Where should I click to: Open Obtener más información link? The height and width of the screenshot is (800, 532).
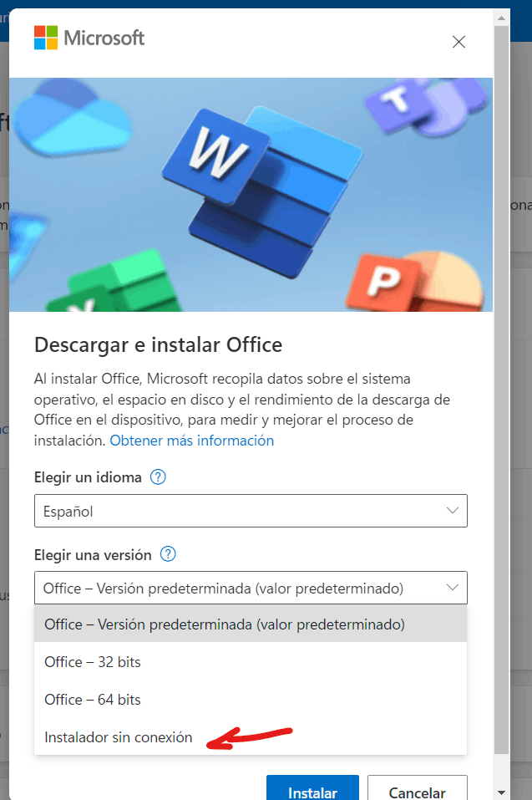(x=192, y=441)
